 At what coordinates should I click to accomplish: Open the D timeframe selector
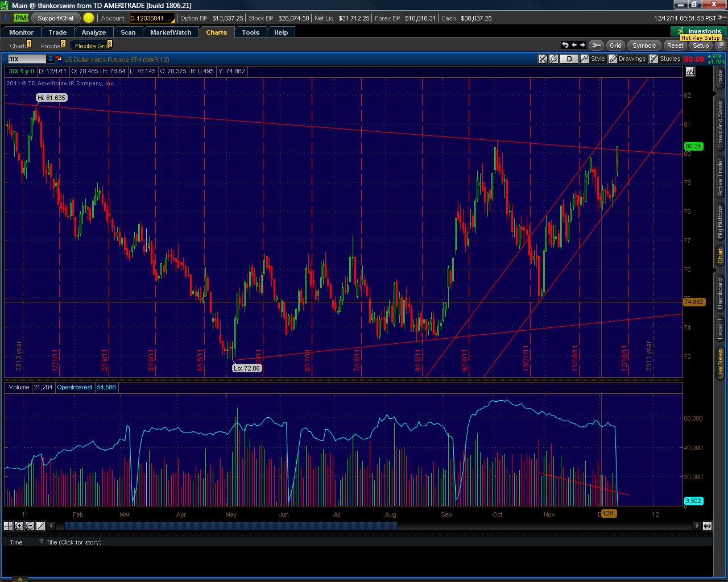click(569, 59)
